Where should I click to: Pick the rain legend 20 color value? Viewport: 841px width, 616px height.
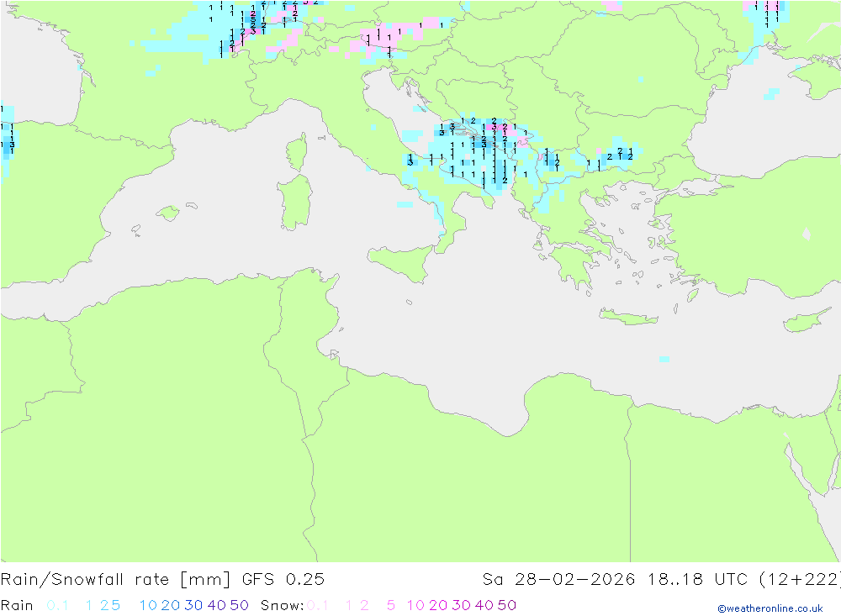tap(171, 605)
